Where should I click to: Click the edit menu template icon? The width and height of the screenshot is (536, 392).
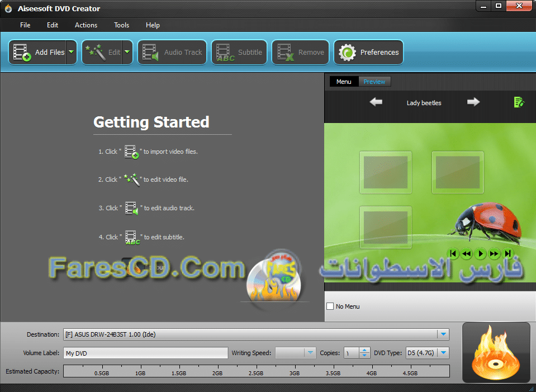pyautogui.click(x=519, y=102)
